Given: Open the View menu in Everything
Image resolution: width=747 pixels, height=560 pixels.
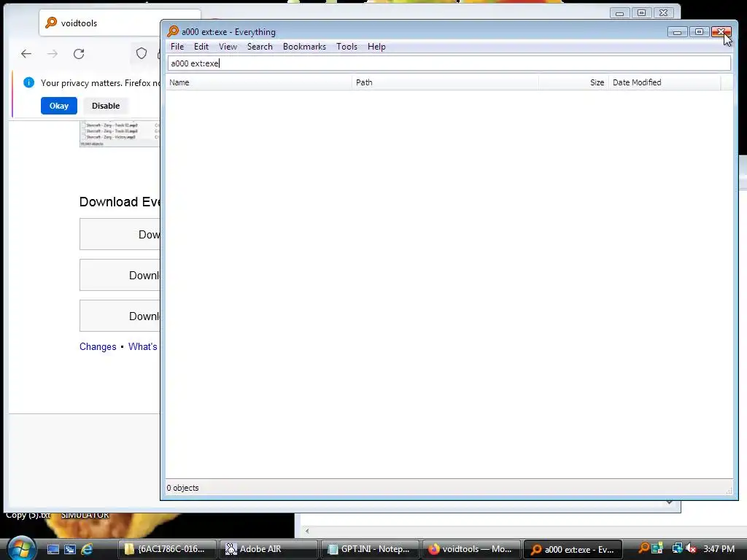Looking at the screenshot, I should point(228,47).
